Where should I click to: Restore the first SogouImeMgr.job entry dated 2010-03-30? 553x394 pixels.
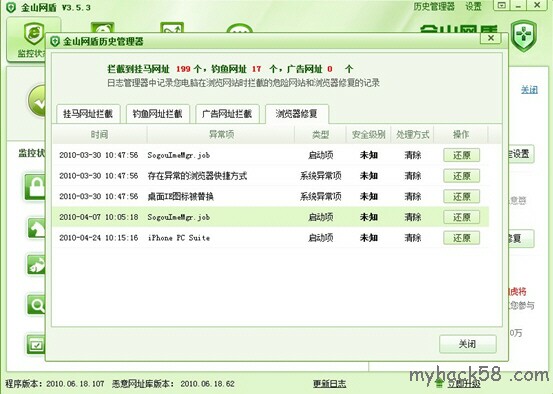(x=461, y=155)
